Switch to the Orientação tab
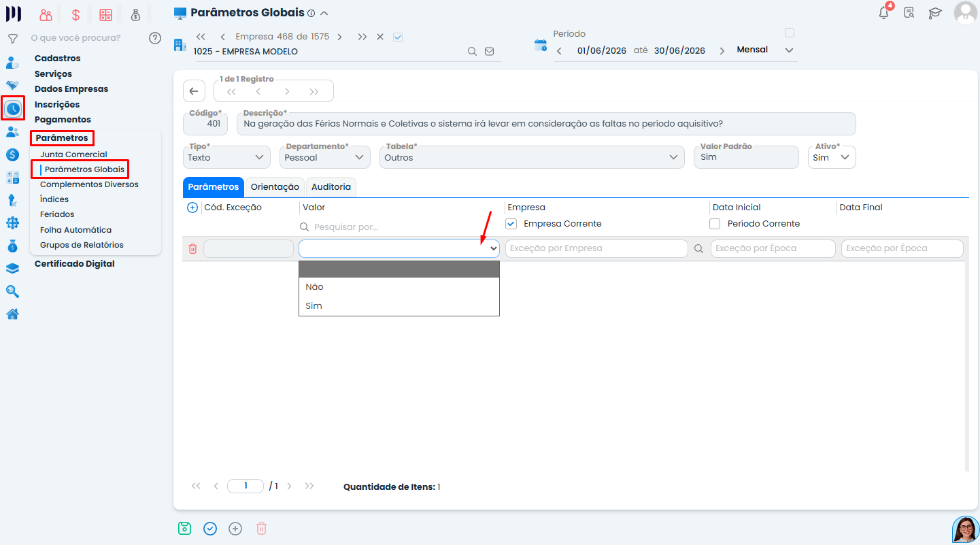The image size is (980, 545). tap(275, 187)
